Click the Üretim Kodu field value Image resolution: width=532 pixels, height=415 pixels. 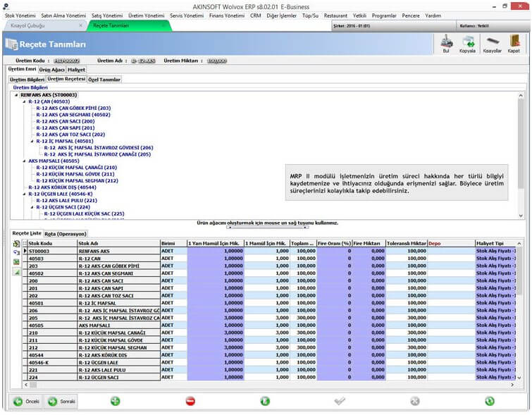tap(67, 61)
